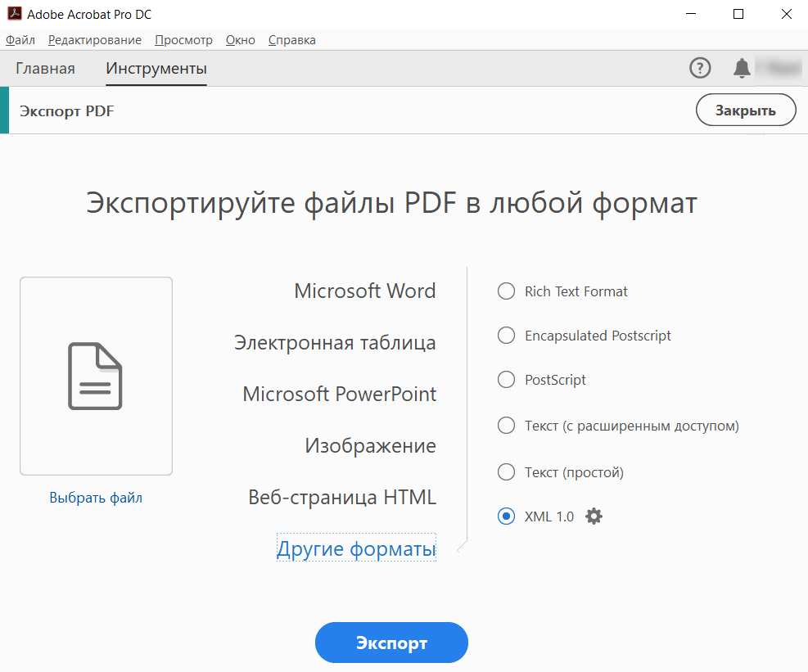Open the notifications bell

click(742, 68)
